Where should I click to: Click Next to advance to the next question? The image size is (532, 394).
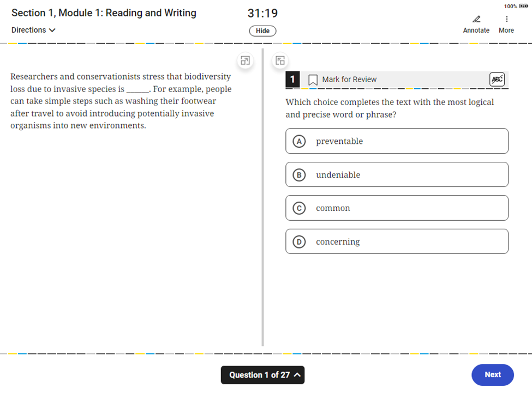pos(492,374)
